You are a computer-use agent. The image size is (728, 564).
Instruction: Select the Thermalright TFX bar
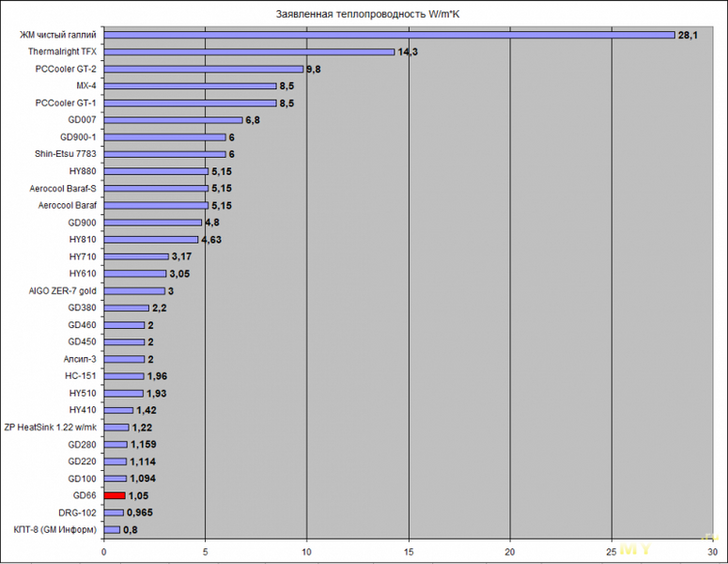(249, 52)
